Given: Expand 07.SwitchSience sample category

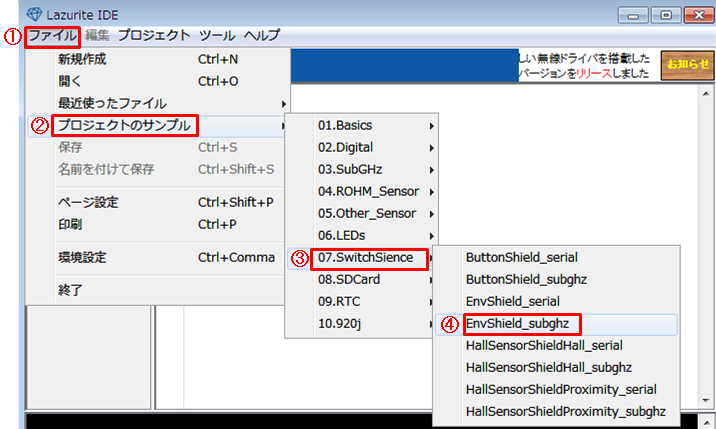Looking at the screenshot, I should [x=361, y=257].
